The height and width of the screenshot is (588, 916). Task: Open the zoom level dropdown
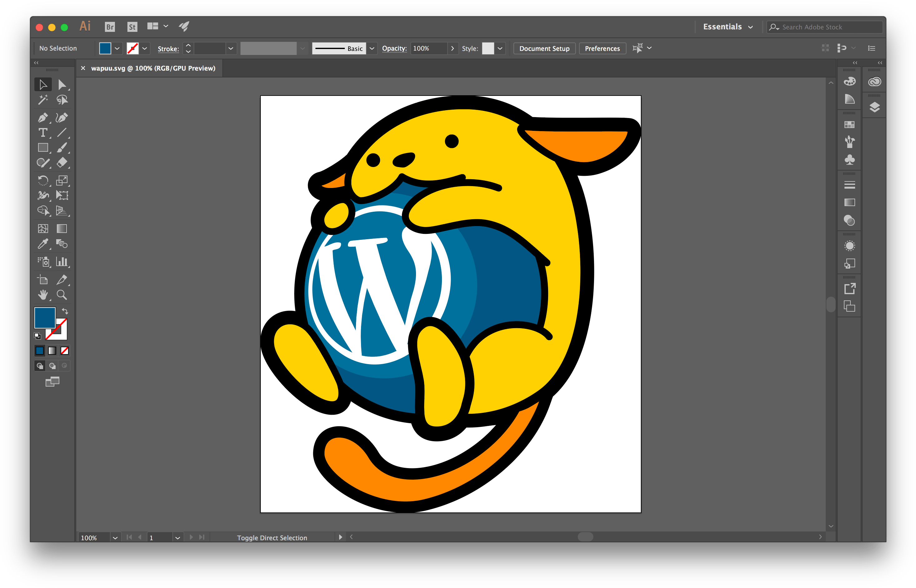(115, 537)
